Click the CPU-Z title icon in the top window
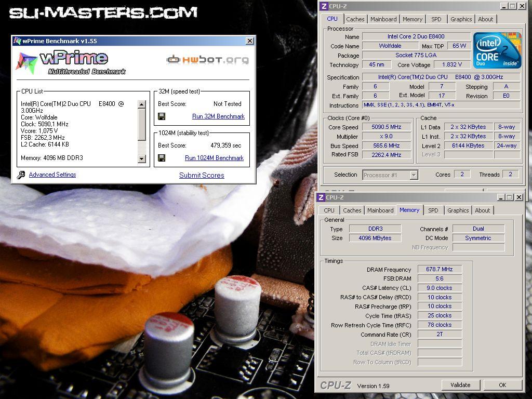This screenshot has width=532, height=399. click(x=324, y=6)
